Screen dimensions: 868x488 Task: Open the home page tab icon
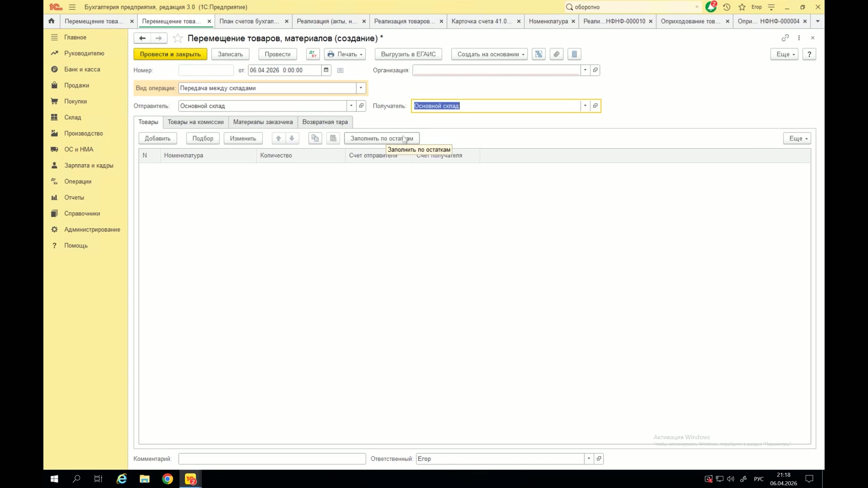click(x=51, y=21)
